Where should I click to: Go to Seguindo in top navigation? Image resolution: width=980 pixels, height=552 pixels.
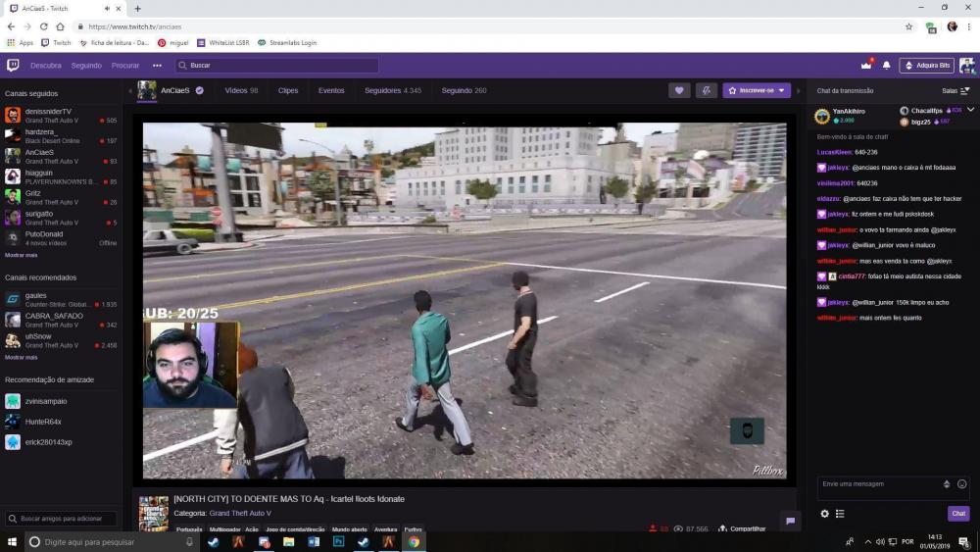tap(86, 65)
